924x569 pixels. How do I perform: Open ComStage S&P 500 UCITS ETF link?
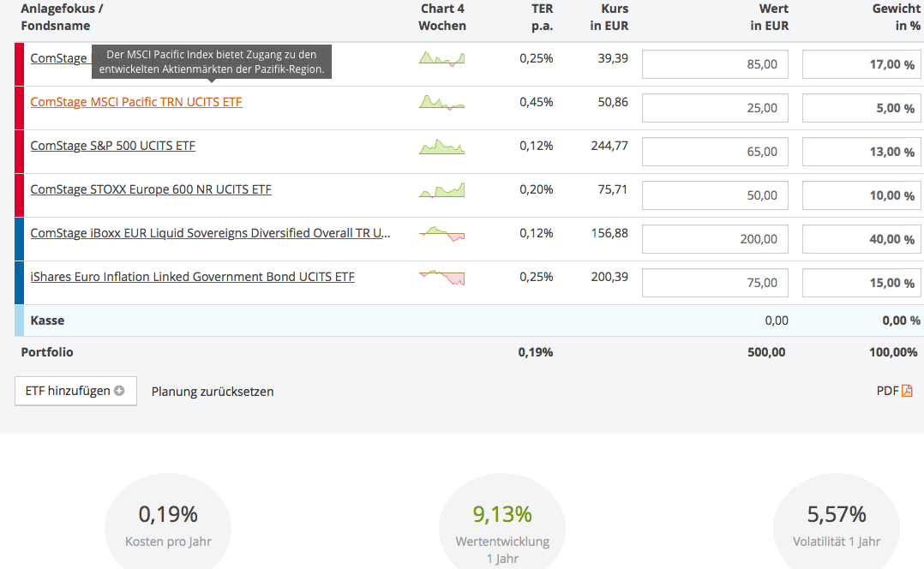click(112, 146)
